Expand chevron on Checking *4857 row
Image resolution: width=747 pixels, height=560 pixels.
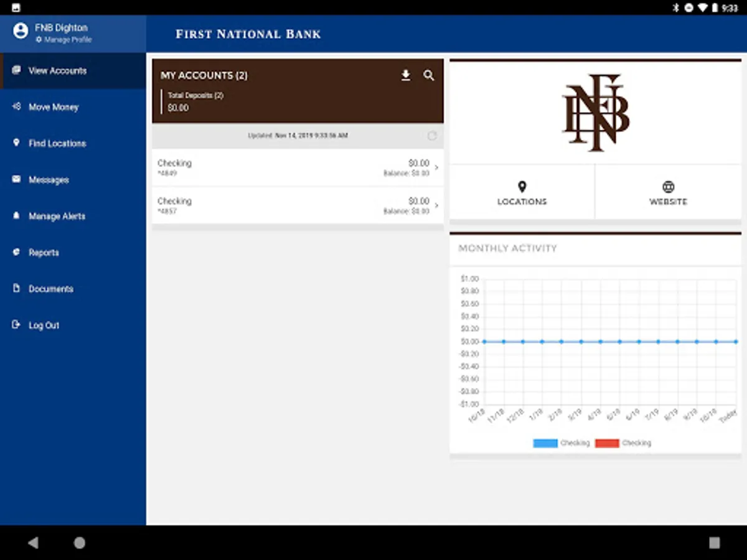(x=436, y=205)
